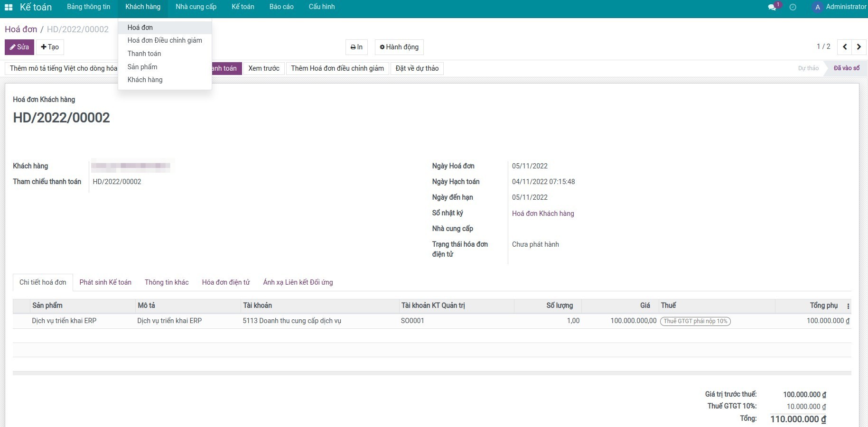Choose Thanh toán from Khách hàng menu

coord(144,54)
